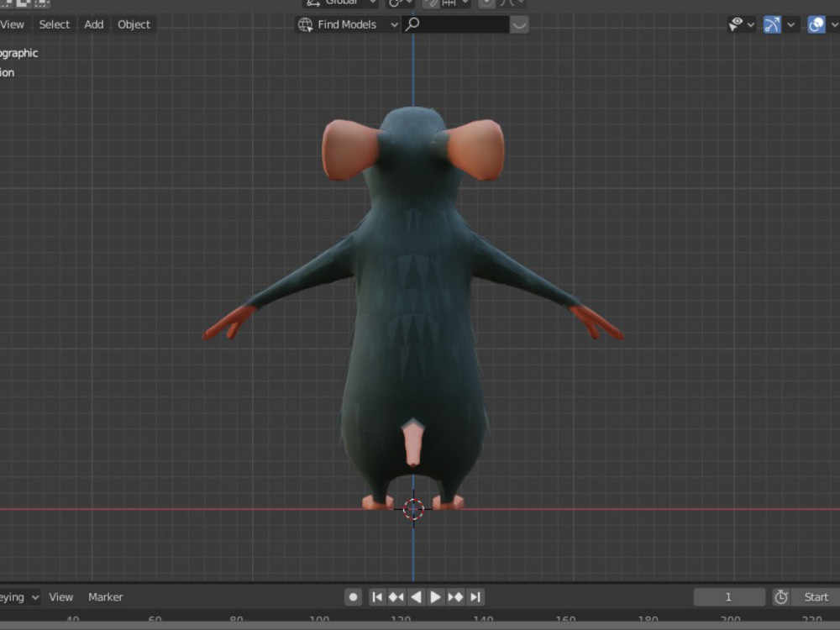
Task: Open the timeline Marker menu
Action: 106,596
